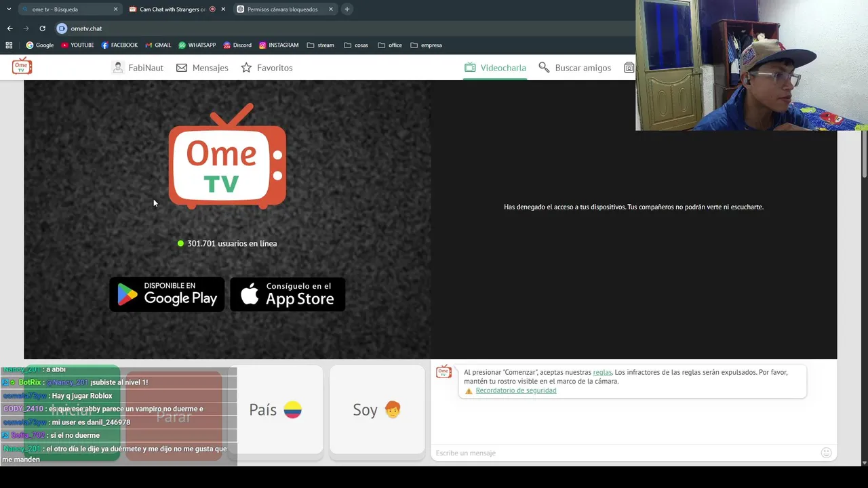Open YOUTUBE bookmark
The height and width of the screenshot is (488, 868).
click(x=77, y=45)
